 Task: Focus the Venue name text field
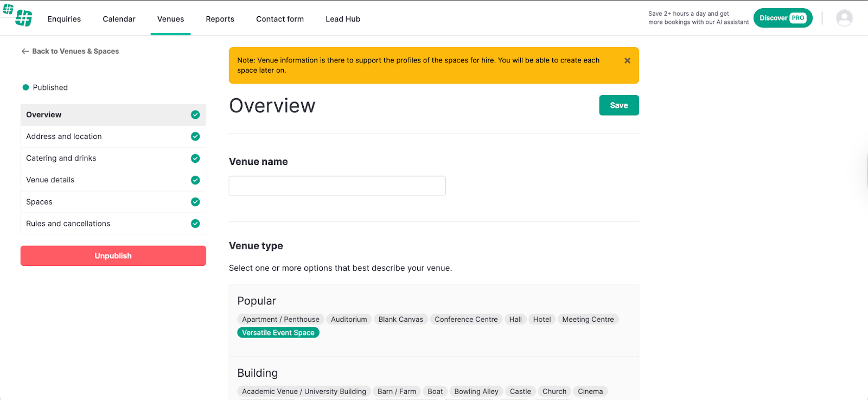337,186
